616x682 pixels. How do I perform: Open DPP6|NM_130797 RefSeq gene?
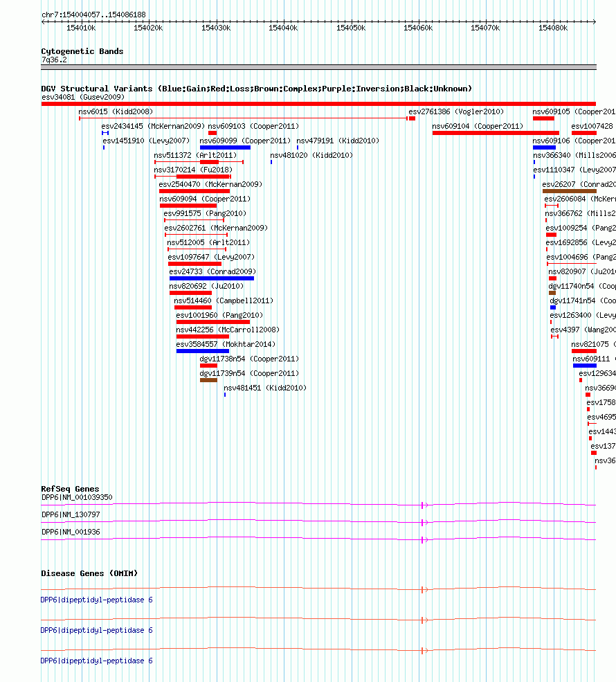click(x=71, y=514)
